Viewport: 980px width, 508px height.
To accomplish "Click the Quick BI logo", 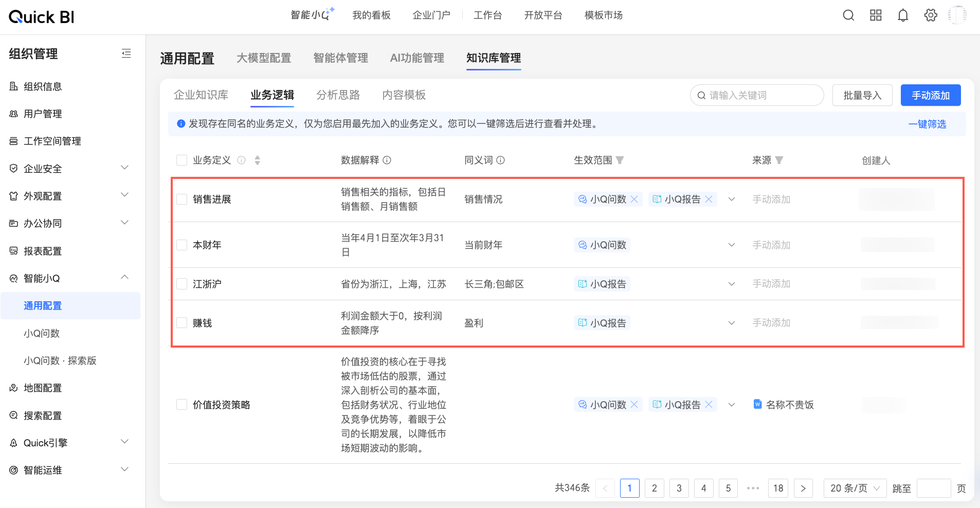I will click(x=42, y=17).
